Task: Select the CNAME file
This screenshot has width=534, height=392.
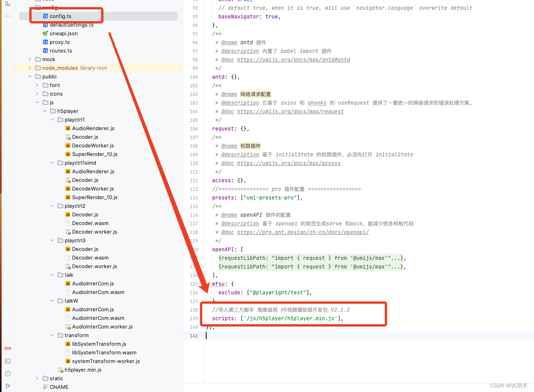Action: (59, 387)
